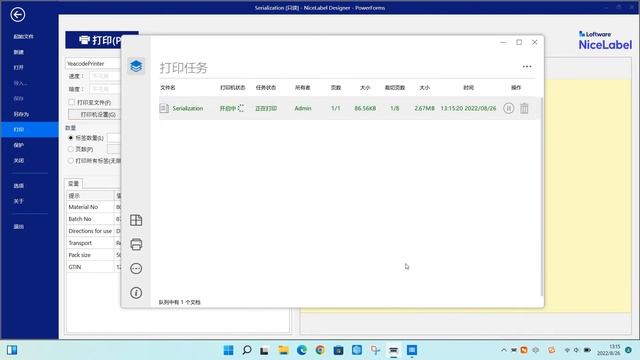Viewport: 640px width, 360px height.
Task: Click the 正在打印 job status cell
Action: [x=266, y=108]
